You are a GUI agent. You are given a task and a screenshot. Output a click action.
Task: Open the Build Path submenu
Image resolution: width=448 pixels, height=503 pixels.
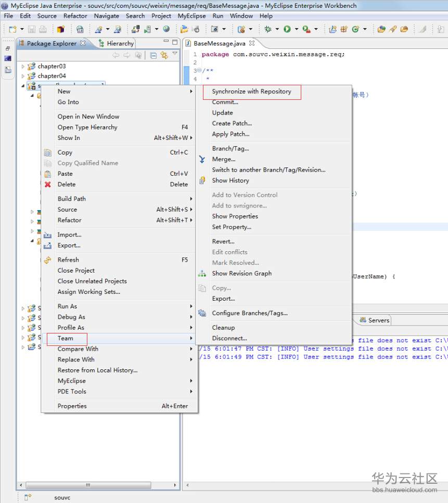click(119, 199)
